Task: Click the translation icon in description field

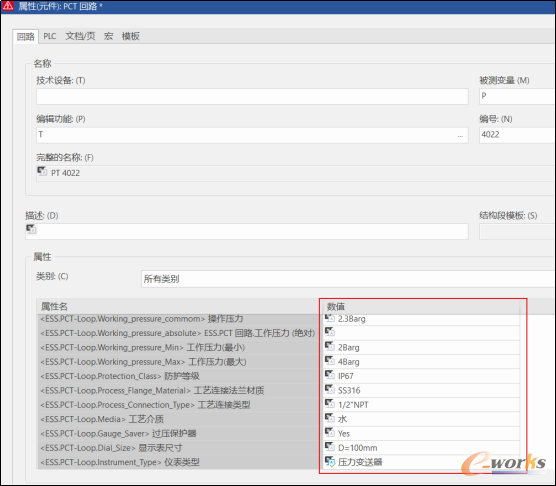Action: 31,229
